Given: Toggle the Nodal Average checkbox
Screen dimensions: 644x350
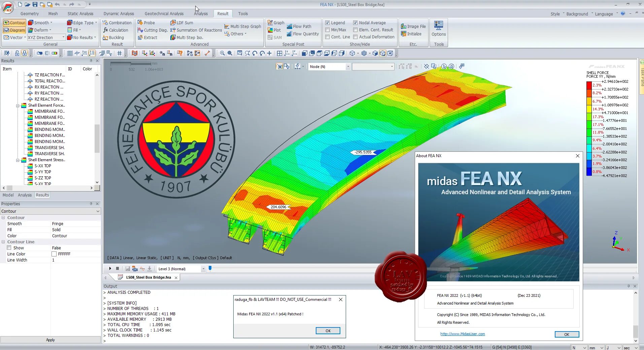Looking at the screenshot, I should point(355,23).
